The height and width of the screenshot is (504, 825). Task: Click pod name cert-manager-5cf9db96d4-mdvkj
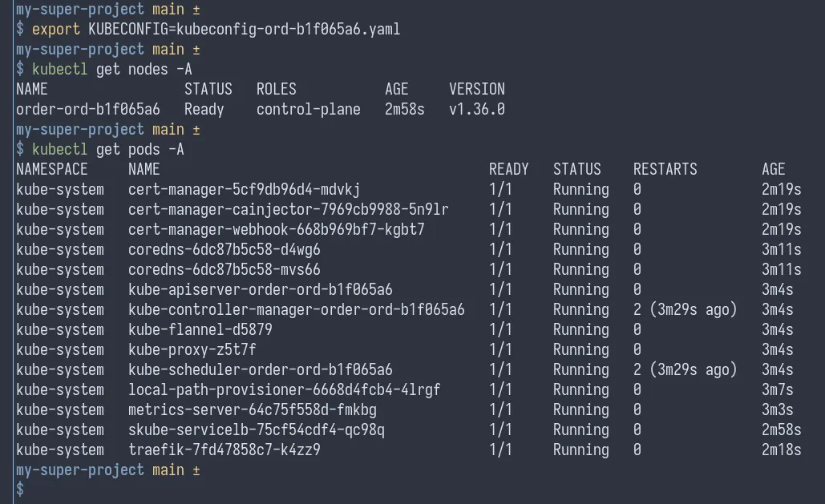(244, 189)
